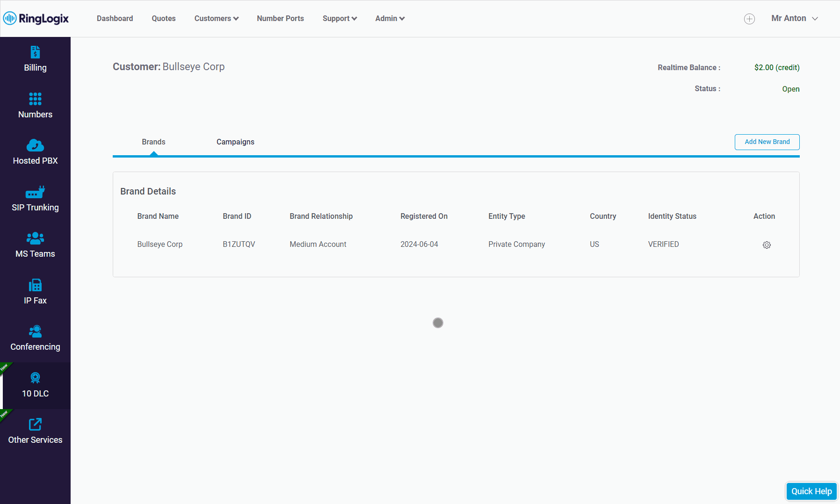Click the Private Company entity type cell
This screenshot has height=504, width=840.
pos(517,244)
